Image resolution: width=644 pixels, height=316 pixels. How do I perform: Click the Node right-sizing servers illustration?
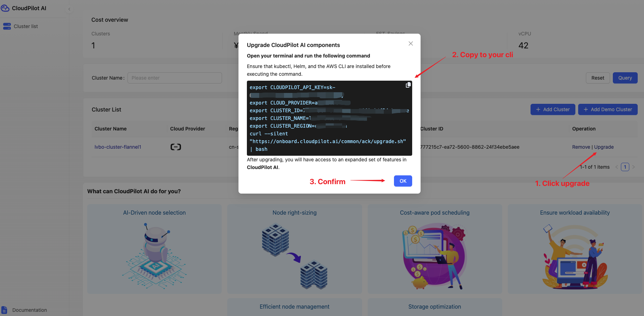[x=295, y=256]
